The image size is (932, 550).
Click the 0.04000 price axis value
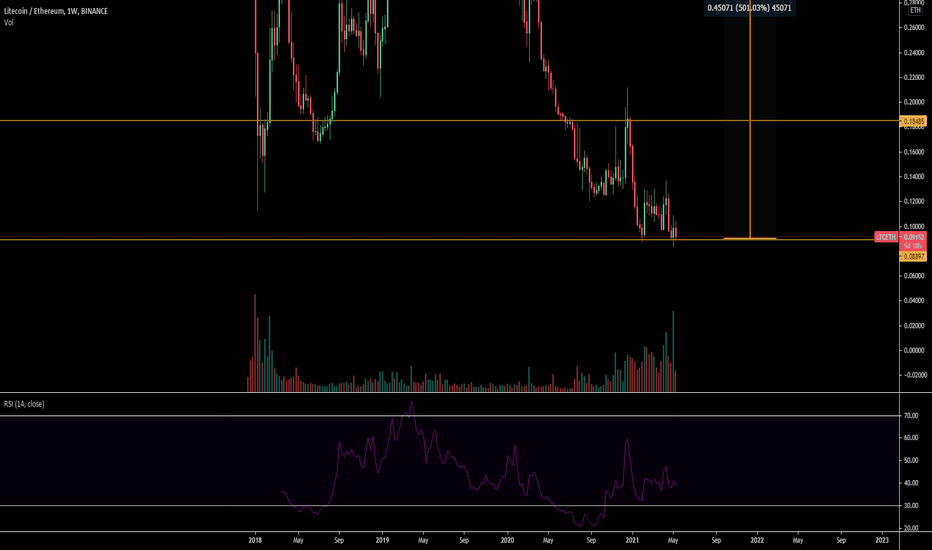tap(914, 301)
